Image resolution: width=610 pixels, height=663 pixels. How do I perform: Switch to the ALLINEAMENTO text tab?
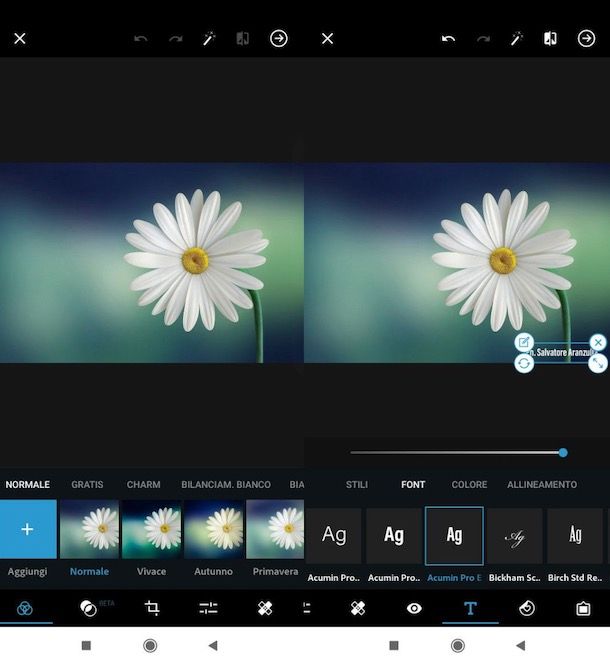tap(542, 485)
